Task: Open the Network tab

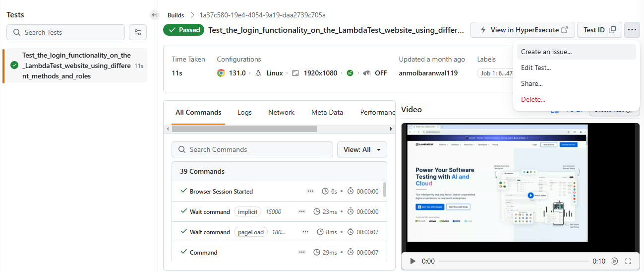Action: [282, 112]
